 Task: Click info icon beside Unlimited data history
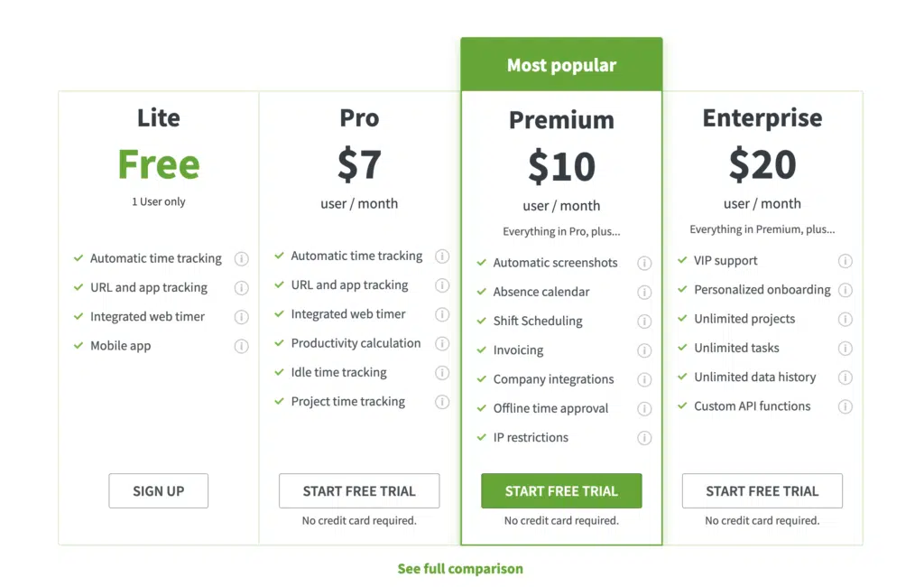tap(845, 377)
